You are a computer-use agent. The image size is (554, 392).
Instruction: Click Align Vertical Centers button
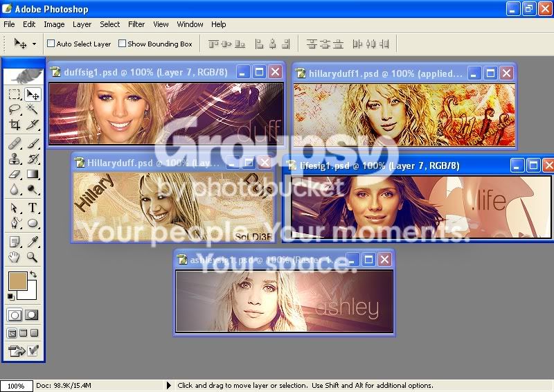coord(226,44)
